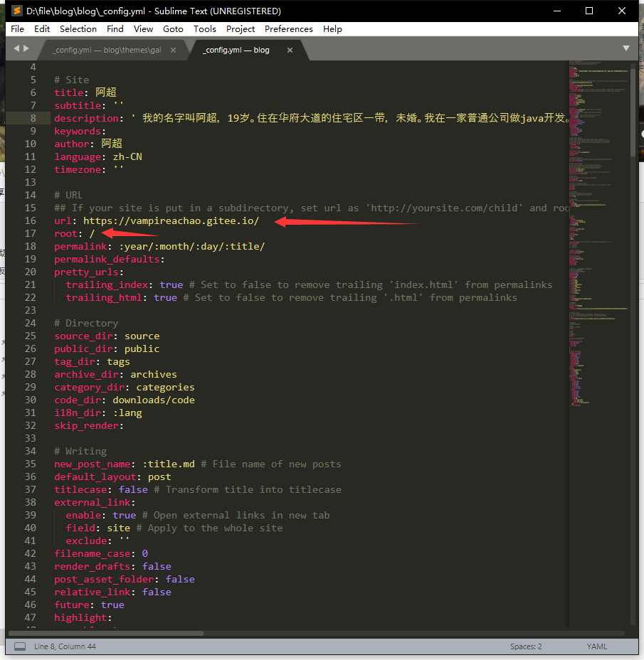The width and height of the screenshot is (644, 660).
Task: Switch to the blog\themes\gal _config.yml tab
Action: point(107,50)
